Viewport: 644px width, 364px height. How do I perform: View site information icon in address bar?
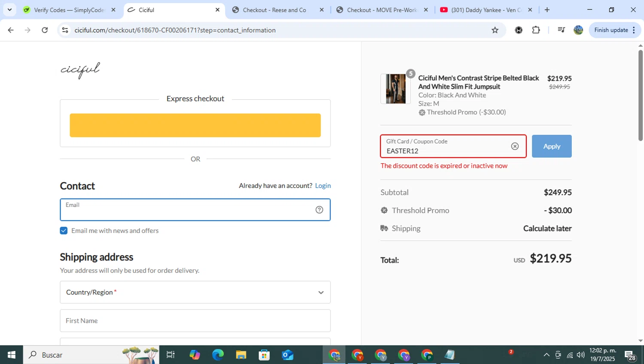(x=65, y=30)
